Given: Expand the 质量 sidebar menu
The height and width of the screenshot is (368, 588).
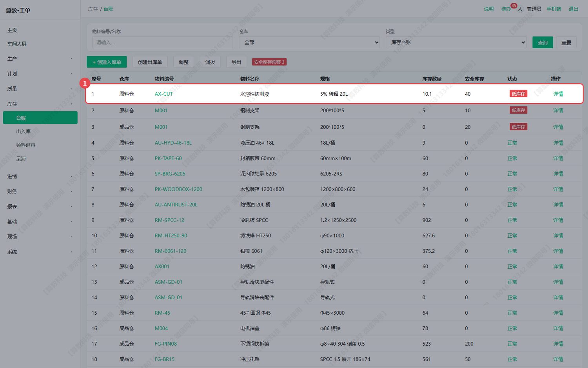Looking at the screenshot, I should pos(40,89).
